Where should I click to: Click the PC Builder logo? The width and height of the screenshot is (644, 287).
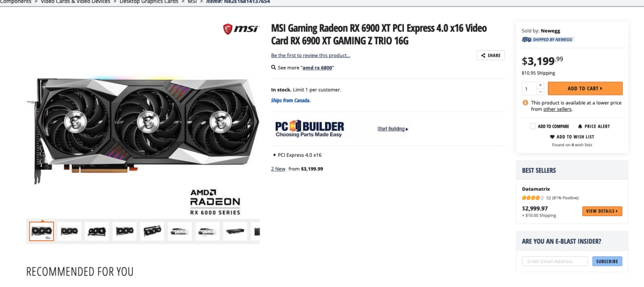309,129
